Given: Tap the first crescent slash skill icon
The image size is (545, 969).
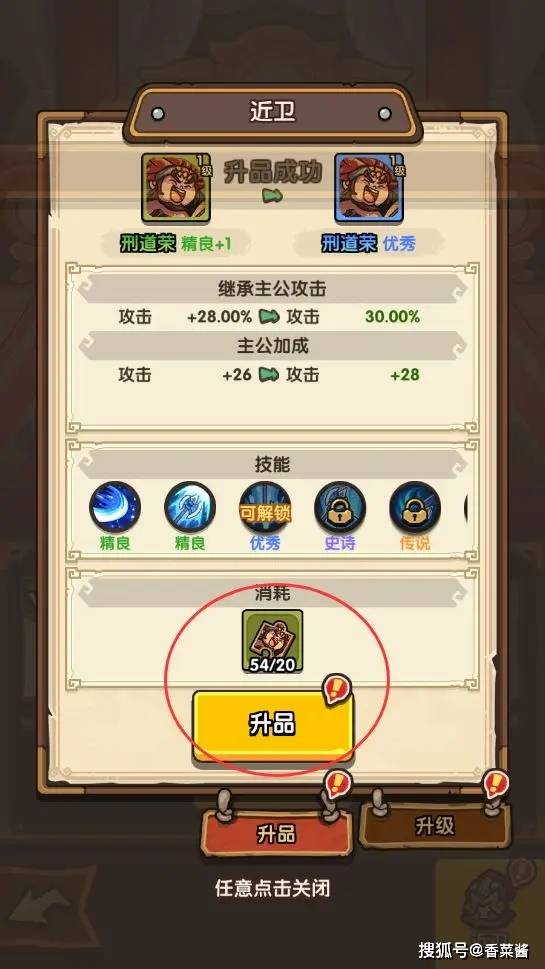Looking at the screenshot, I should 115,507.
